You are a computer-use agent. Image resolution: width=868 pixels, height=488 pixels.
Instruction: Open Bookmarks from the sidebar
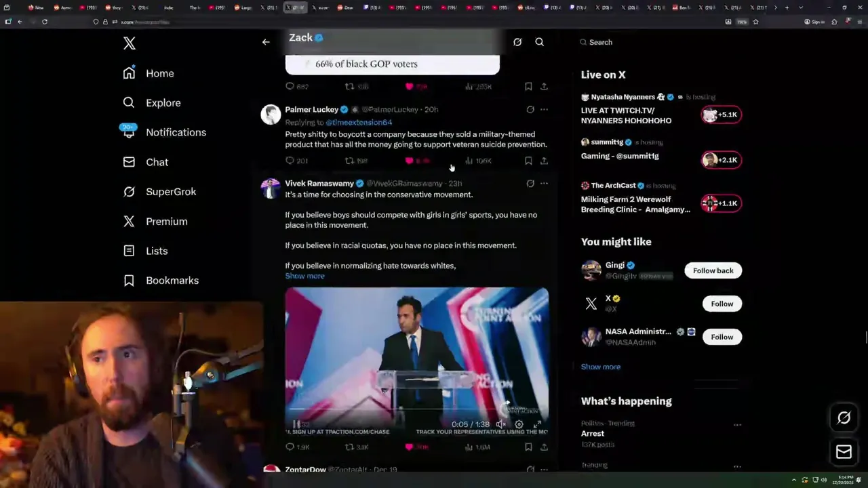(x=161, y=281)
